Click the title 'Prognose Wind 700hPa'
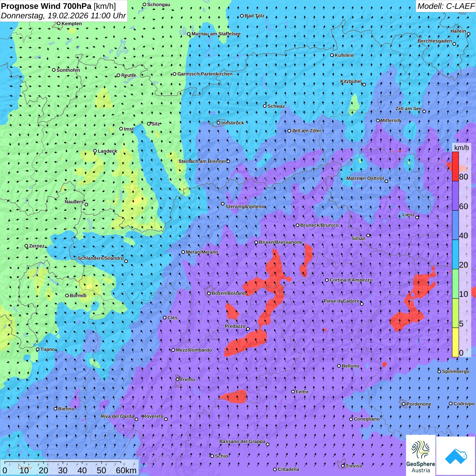This screenshot has width=476, height=476. 46,6
